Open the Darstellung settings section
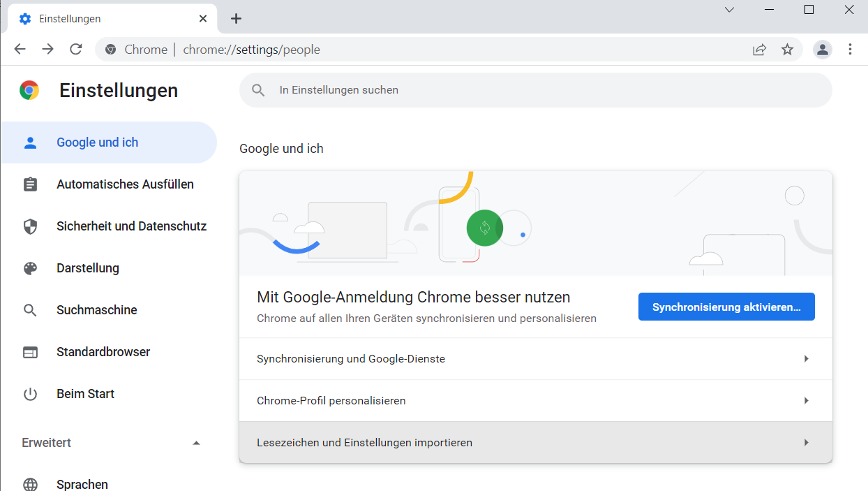The width and height of the screenshot is (868, 491). [x=88, y=268]
